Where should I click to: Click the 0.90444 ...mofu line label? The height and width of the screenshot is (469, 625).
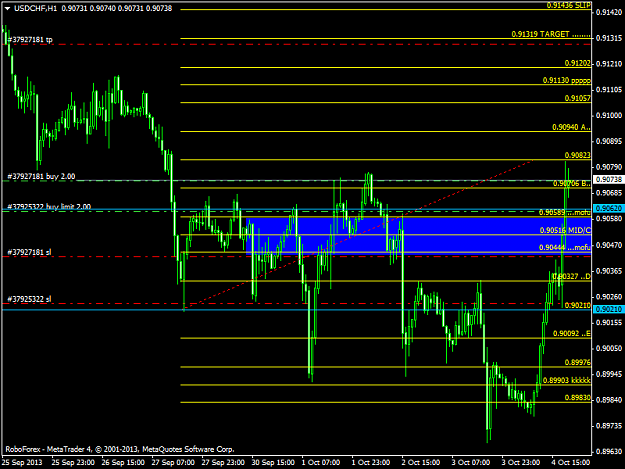[x=564, y=247]
